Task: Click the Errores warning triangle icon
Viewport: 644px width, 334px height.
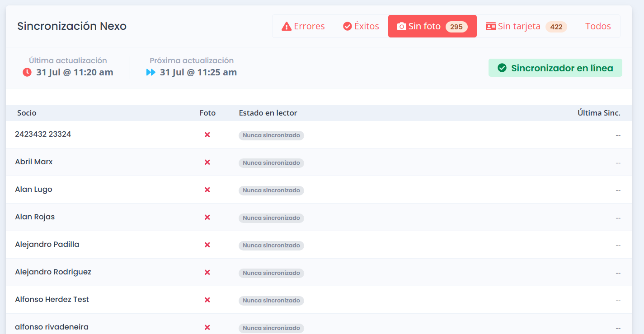Action: pyautogui.click(x=287, y=27)
